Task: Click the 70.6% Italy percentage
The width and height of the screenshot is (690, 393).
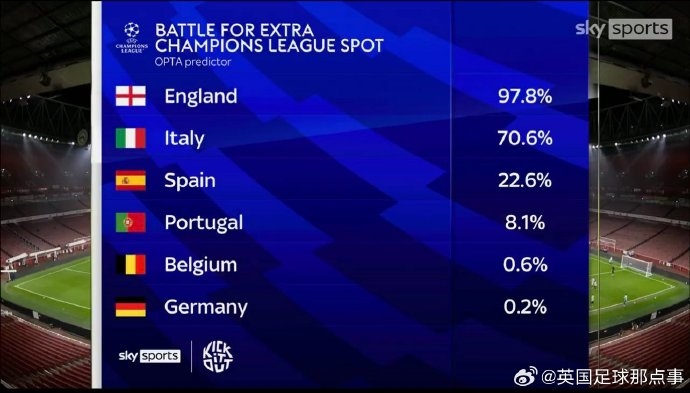Action: (525, 139)
